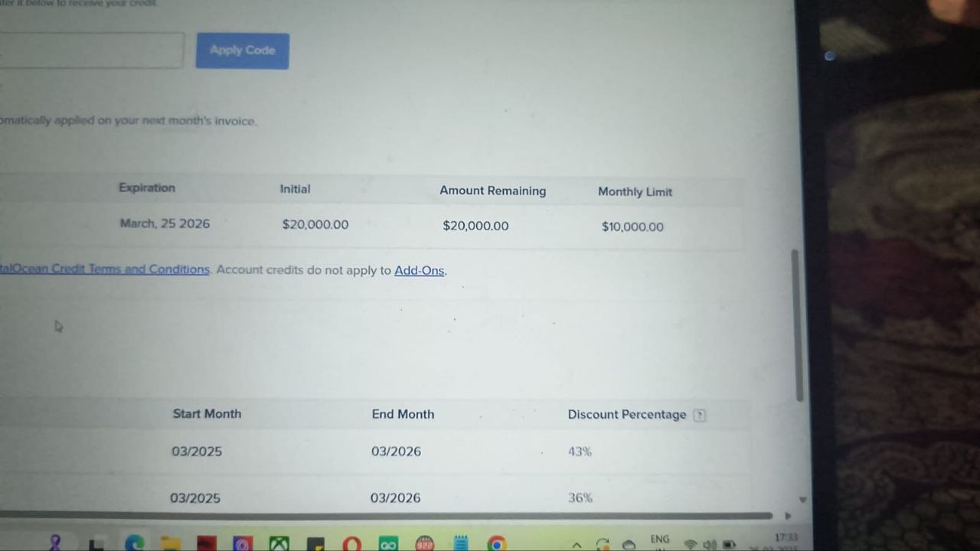The height and width of the screenshot is (551, 980).
Task: Open the Add-Ons link
Action: (419, 270)
